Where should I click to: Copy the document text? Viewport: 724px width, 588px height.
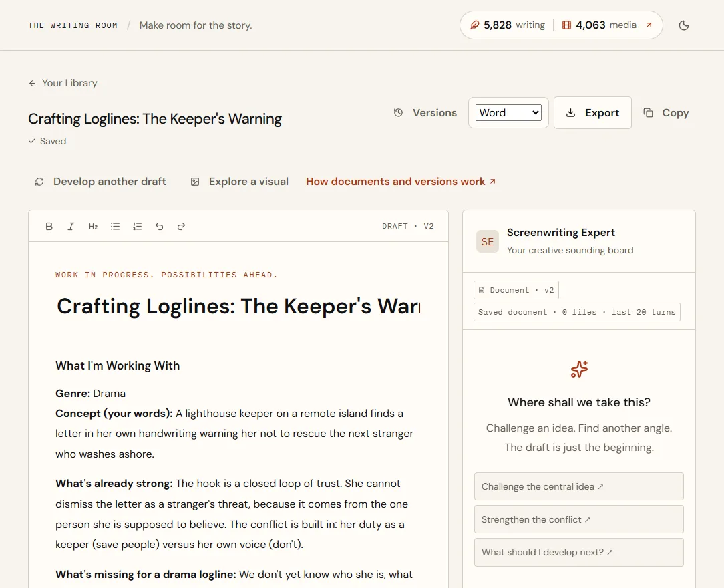(666, 113)
